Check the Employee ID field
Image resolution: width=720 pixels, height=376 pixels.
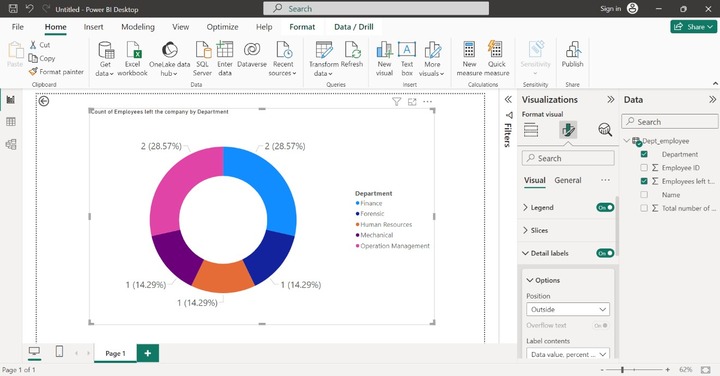(x=644, y=168)
